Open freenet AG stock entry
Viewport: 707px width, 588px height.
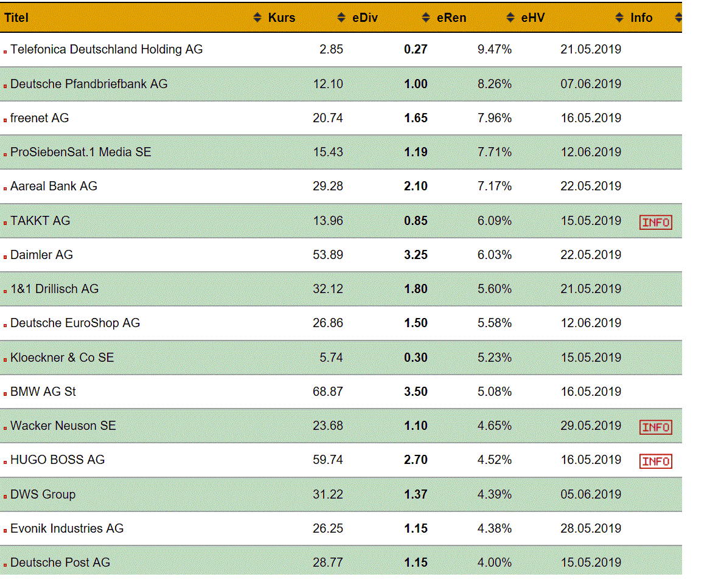(40, 118)
